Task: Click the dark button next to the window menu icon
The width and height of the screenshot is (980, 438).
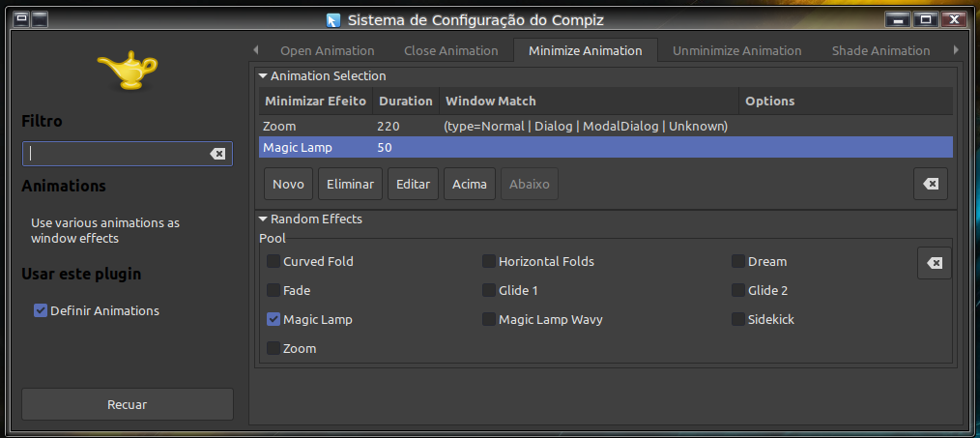Action: click(40, 19)
